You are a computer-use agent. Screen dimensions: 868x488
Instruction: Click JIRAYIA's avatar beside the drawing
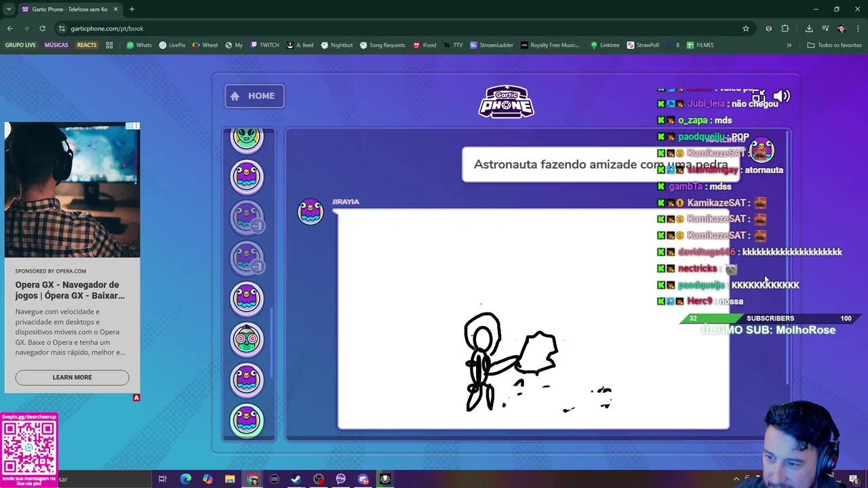coord(311,211)
